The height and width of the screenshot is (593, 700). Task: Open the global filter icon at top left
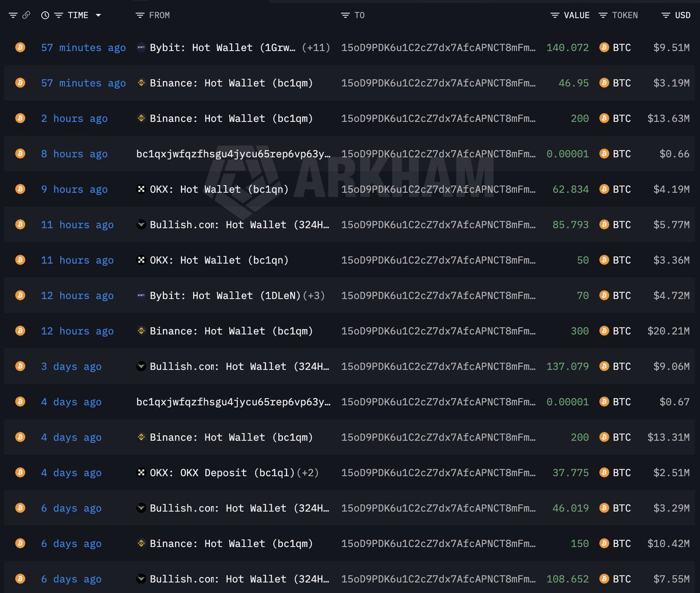click(x=12, y=15)
